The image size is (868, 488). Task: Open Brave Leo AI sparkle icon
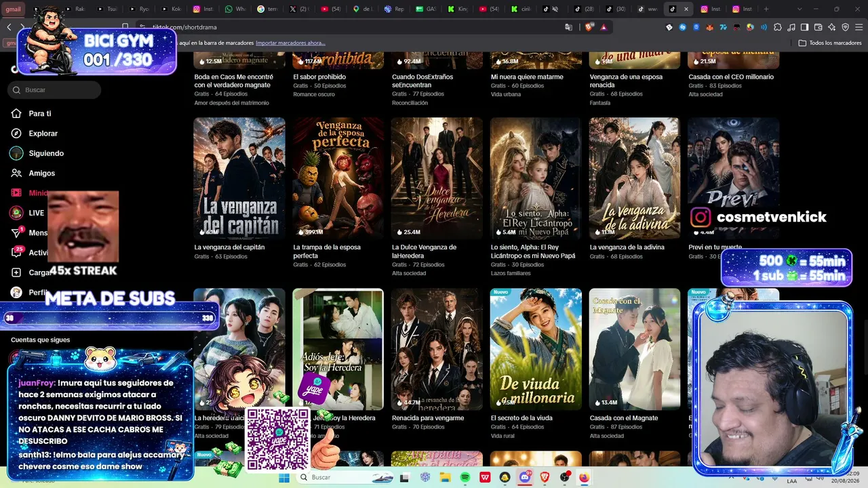tap(831, 27)
